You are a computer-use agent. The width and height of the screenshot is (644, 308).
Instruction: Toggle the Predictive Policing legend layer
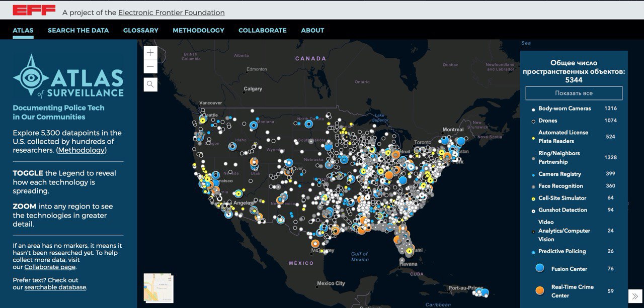coord(562,251)
